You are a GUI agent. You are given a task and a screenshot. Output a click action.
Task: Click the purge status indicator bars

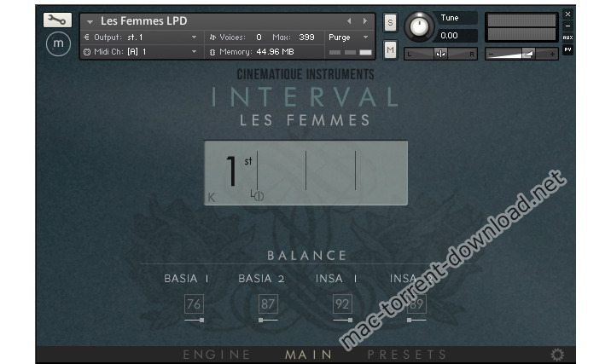(351, 52)
